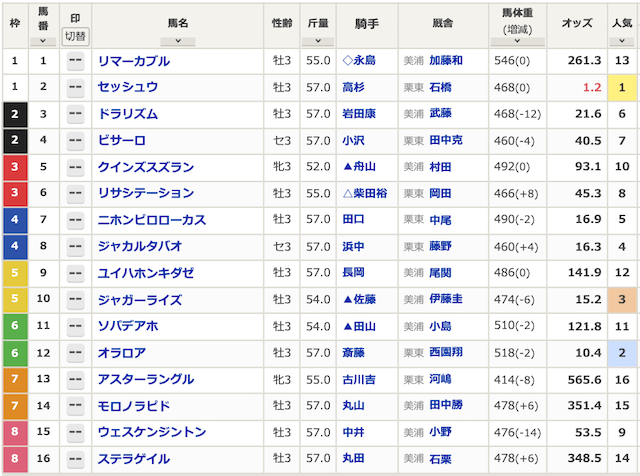Open horse page for オラロア
The height and width of the screenshot is (476, 640).
tap(122, 352)
